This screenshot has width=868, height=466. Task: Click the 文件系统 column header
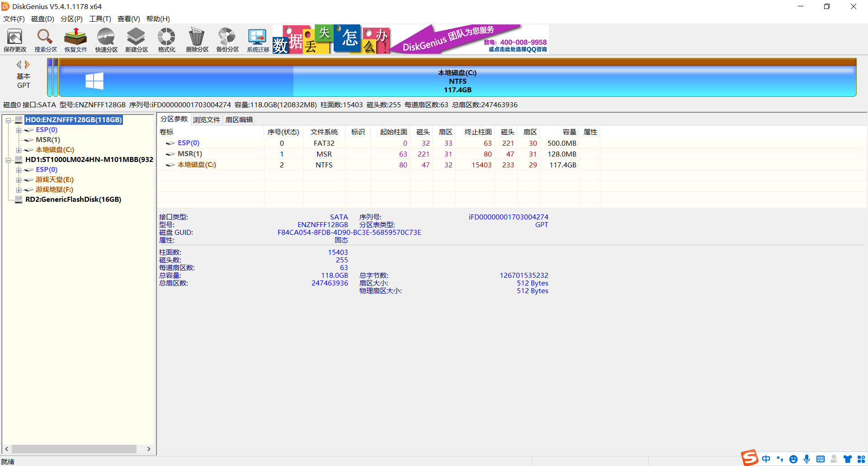pyautogui.click(x=324, y=132)
